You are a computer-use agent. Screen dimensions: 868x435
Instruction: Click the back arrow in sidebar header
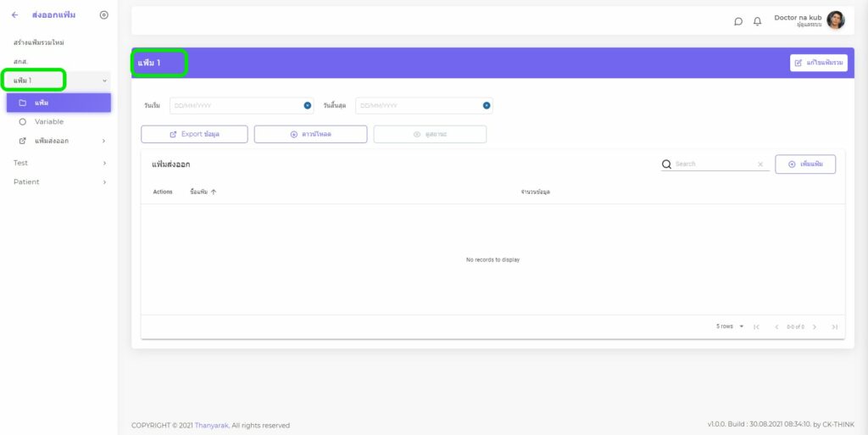pos(14,15)
